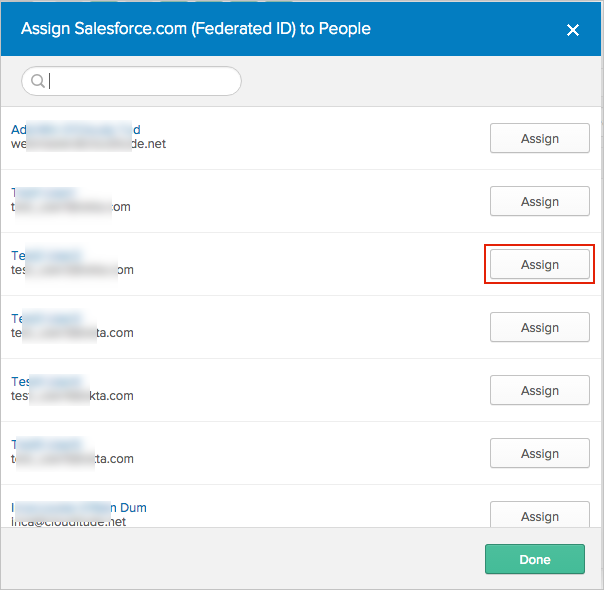Open name link beside the red-outlined Assign button
This screenshot has width=604, height=590.
[x=45, y=255]
